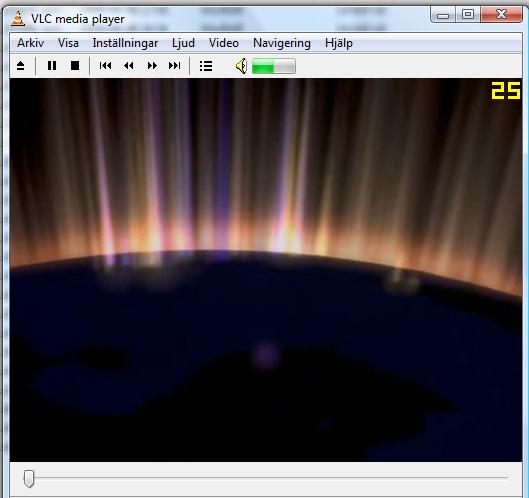
Task: Skip to next track in playlist
Action: 174,65
